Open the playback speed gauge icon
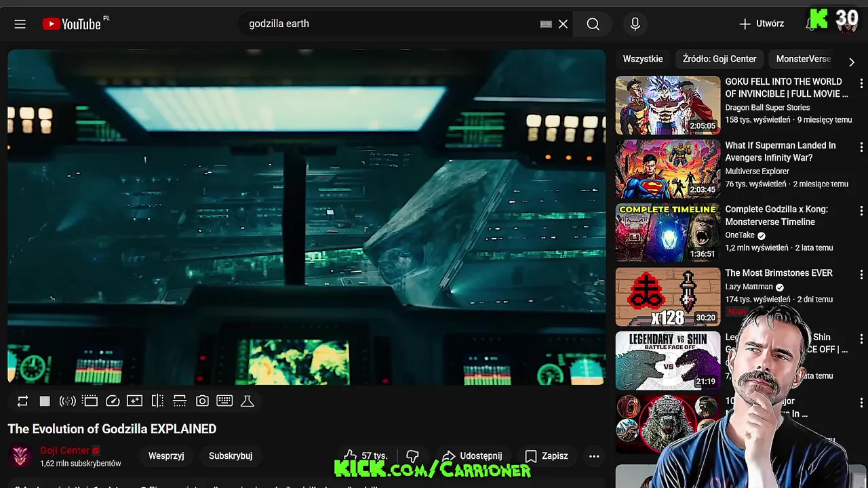The image size is (868, 488). [x=113, y=401]
